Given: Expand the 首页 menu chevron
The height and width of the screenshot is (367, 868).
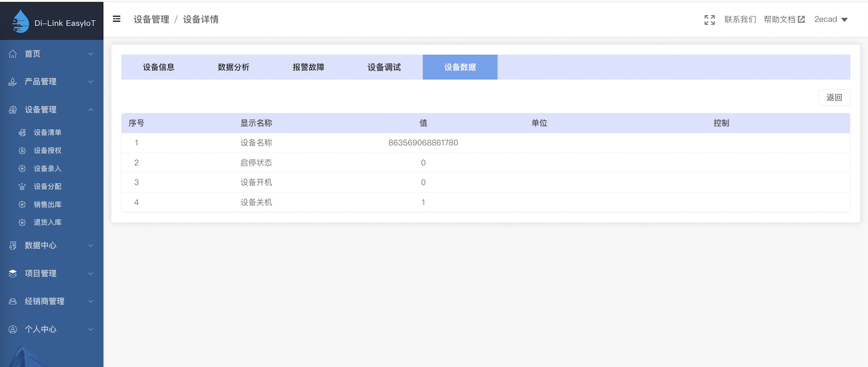Looking at the screenshot, I should coord(91,54).
